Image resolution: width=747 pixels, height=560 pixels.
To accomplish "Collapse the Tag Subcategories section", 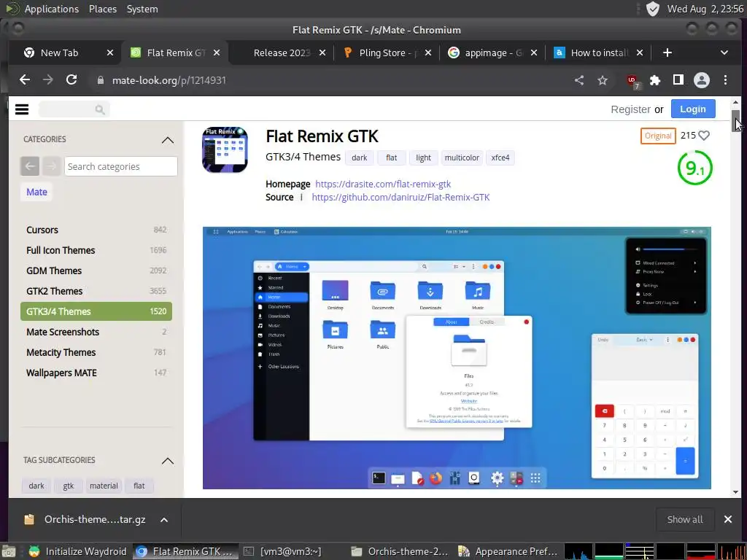I will [167, 461].
